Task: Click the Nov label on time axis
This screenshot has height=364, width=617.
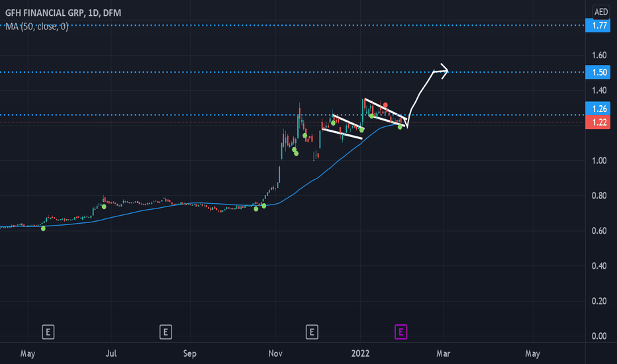Action: pyautogui.click(x=275, y=353)
